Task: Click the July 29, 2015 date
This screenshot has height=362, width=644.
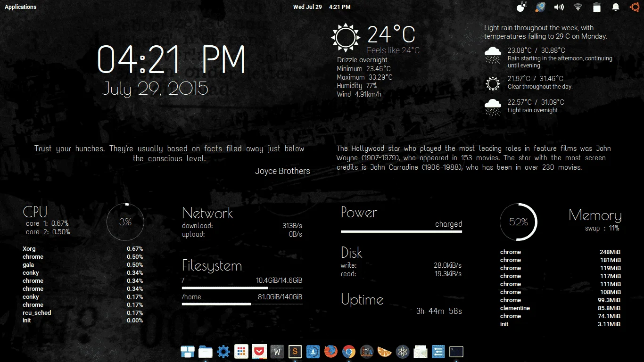Action: 155,89
